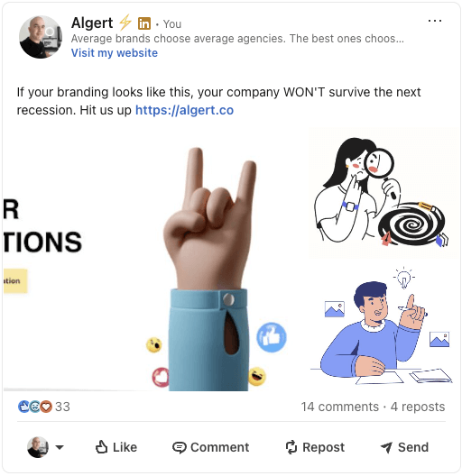
Task: Open the https://algert.co link
Action: click(x=184, y=110)
